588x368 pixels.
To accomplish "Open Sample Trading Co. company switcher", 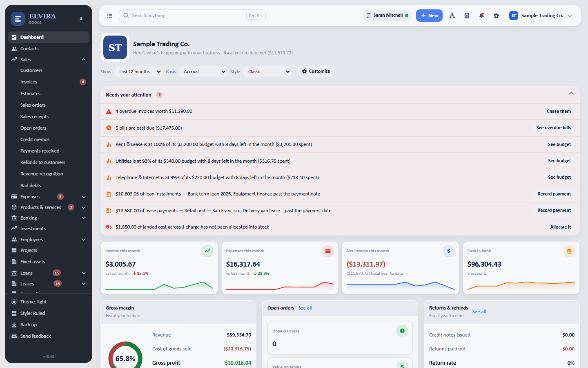I will click(541, 16).
